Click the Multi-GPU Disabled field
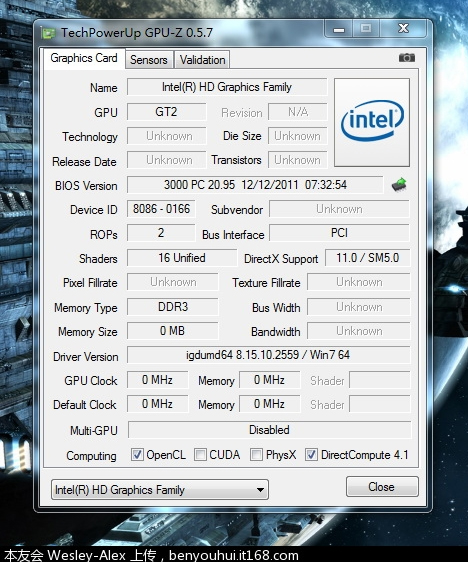The width and height of the screenshot is (468, 562). coord(269,430)
